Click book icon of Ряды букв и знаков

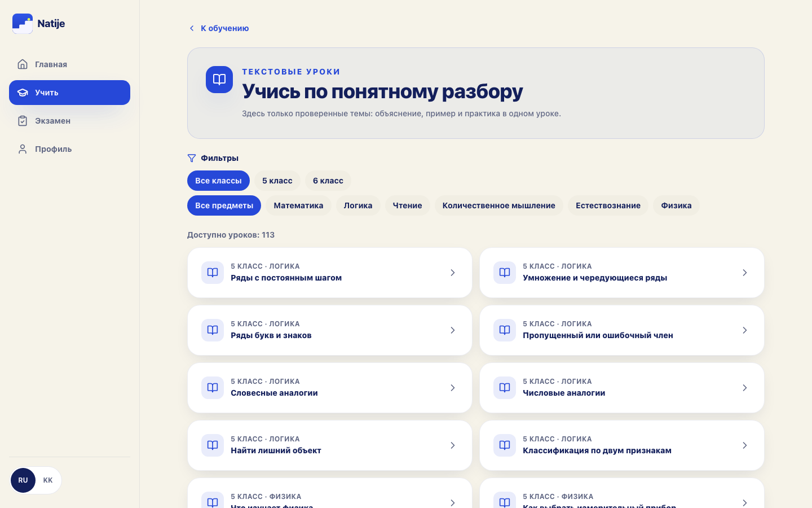[x=213, y=330]
